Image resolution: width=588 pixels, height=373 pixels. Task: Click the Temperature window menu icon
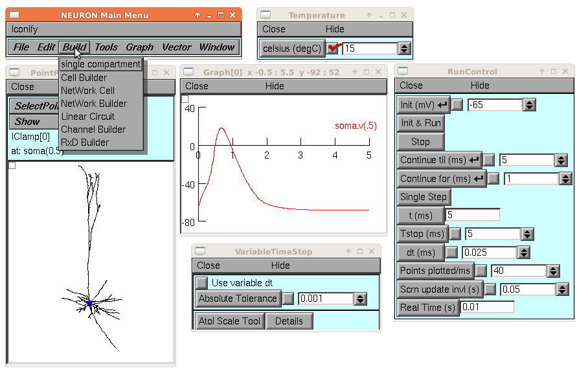click(266, 15)
